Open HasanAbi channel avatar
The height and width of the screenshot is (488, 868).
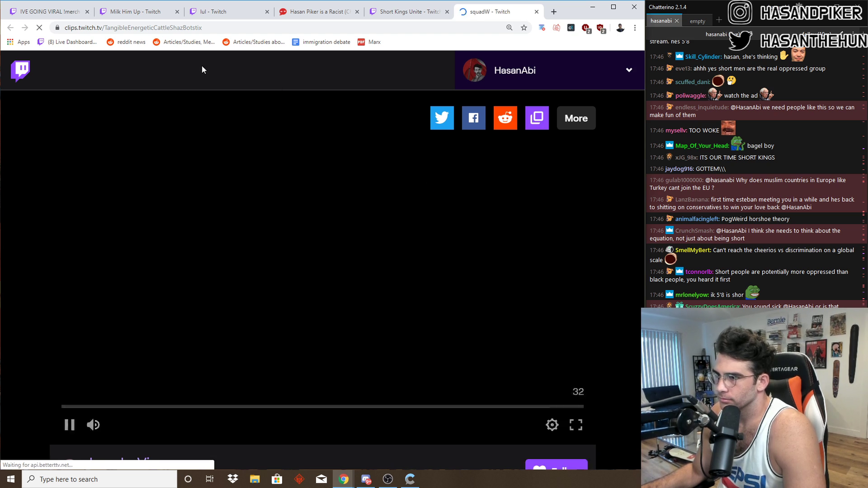pos(475,70)
